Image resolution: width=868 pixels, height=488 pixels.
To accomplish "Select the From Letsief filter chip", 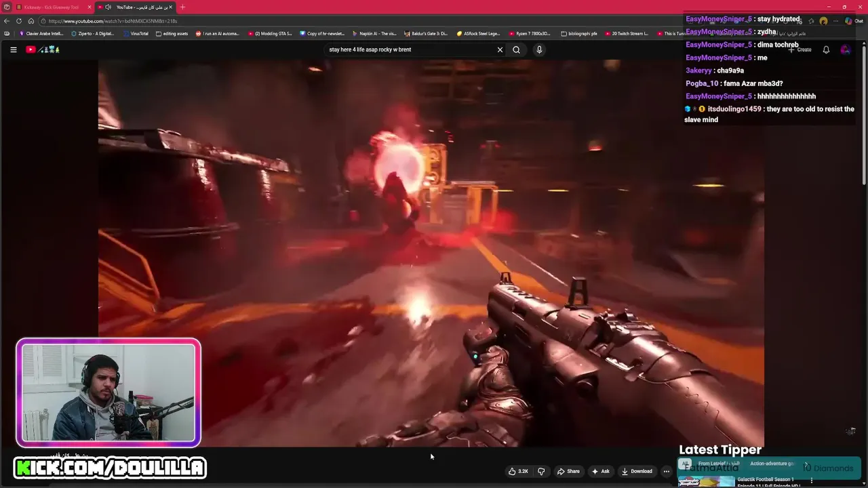I will pyautogui.click(x=719, y=464).
